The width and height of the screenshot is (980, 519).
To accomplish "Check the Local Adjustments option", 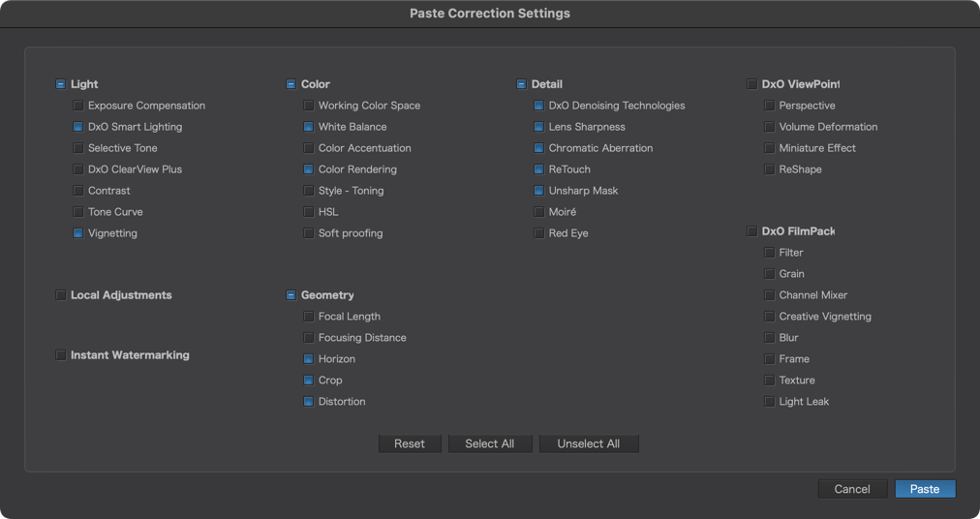I will tap(61, 295).
